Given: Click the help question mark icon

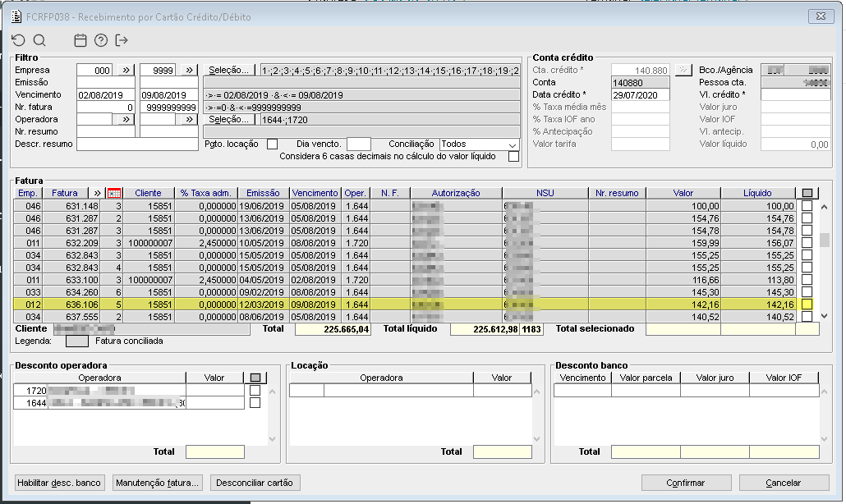Looking at the screenshot, I should pyautogui.click(x=101, y=40).
